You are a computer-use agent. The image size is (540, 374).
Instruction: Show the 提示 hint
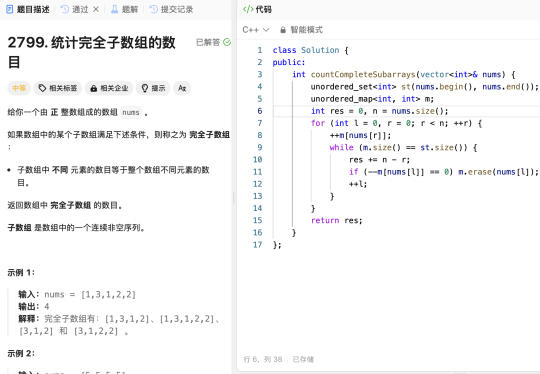click(153, 88)
